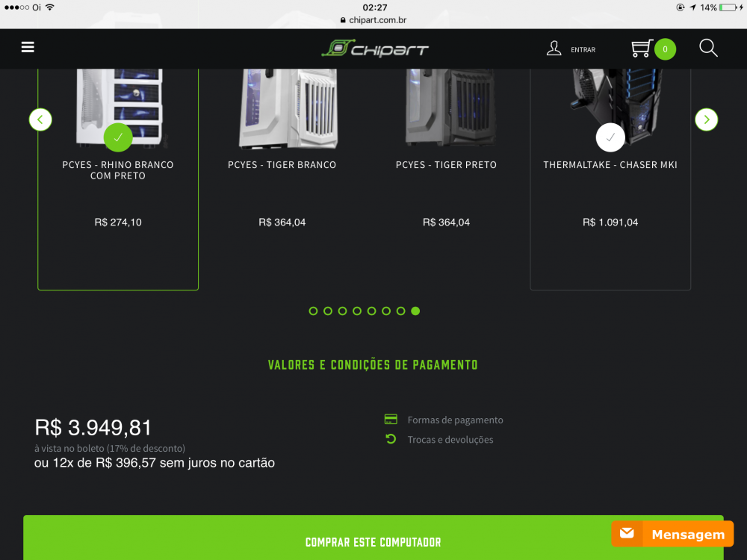Open the shopping cart icon
This screenshot has height=560, width=747.
[x=641, y=49]
